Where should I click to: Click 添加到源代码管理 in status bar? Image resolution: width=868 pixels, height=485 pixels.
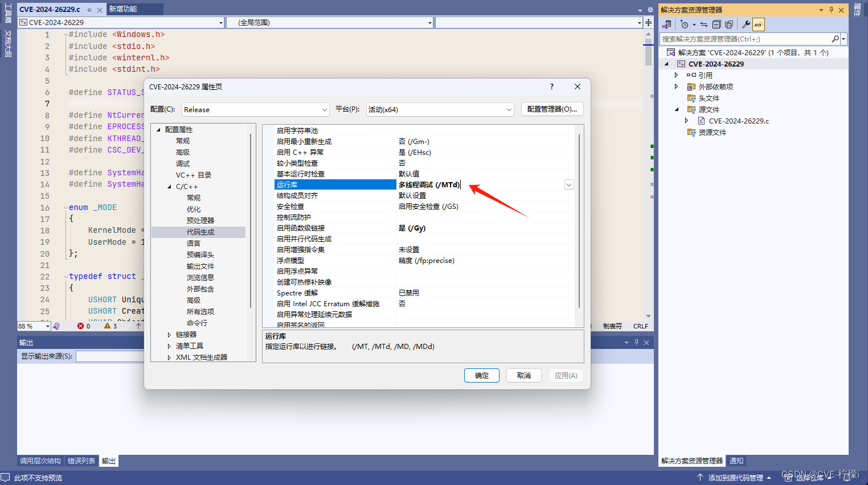(735, 478)
